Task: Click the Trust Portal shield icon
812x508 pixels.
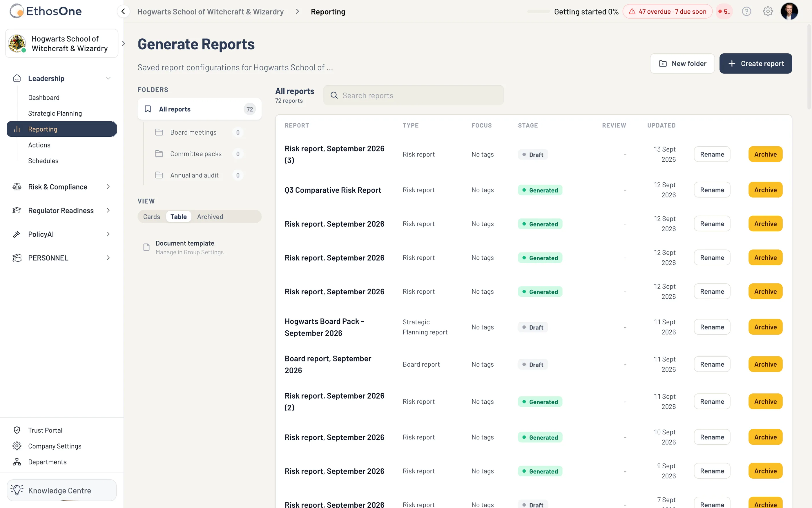Action: 17,430
